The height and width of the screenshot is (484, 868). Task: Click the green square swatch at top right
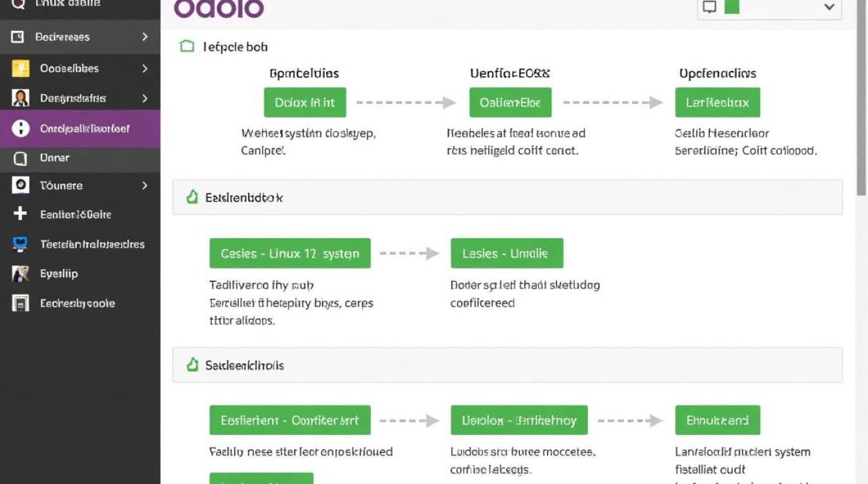(x=732, y=7)
